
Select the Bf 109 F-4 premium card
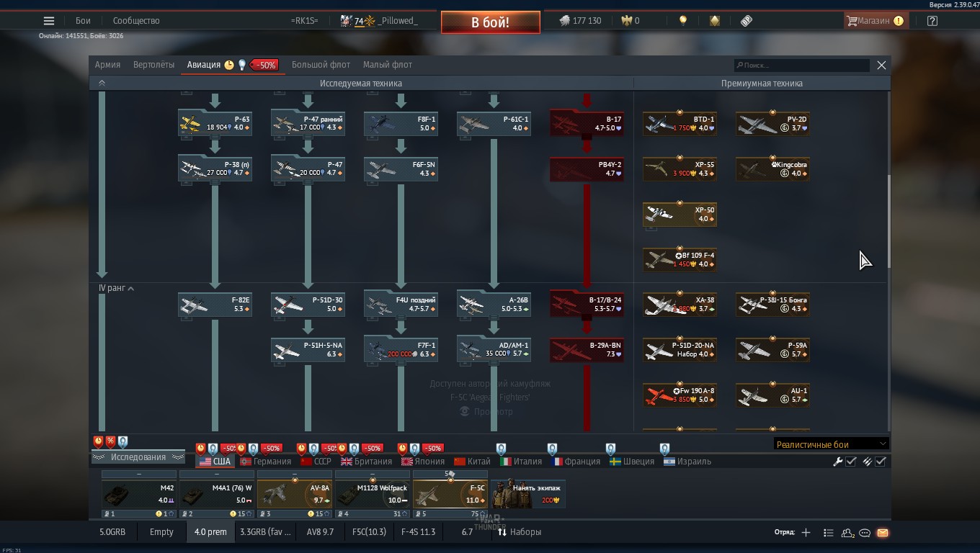click(x=680, y=259)
